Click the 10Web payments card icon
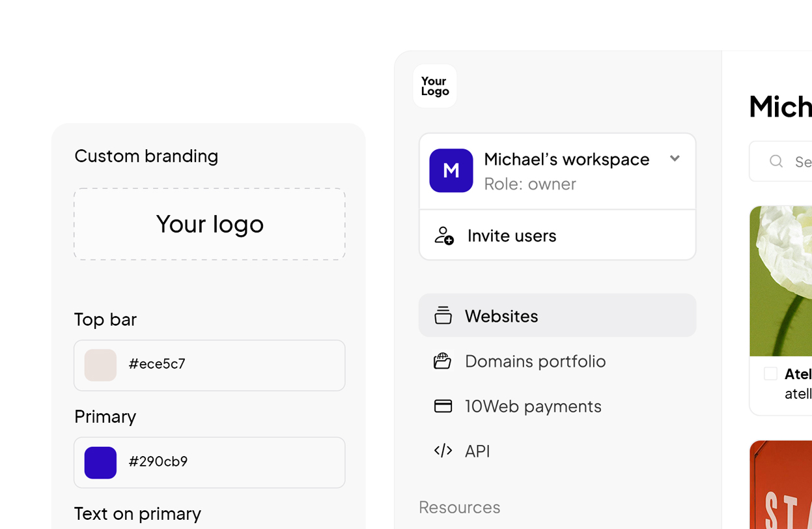The width and height of the screenshot is (812, 529). coord(443,406)
